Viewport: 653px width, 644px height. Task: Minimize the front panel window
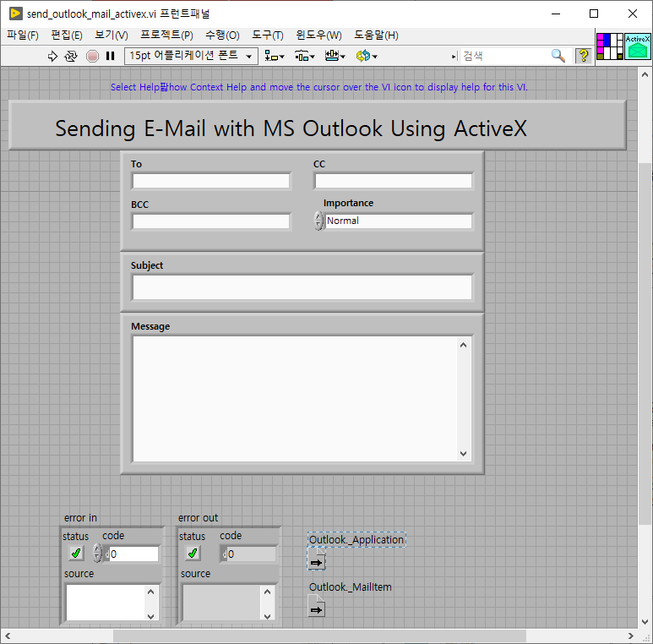[556, 14]
